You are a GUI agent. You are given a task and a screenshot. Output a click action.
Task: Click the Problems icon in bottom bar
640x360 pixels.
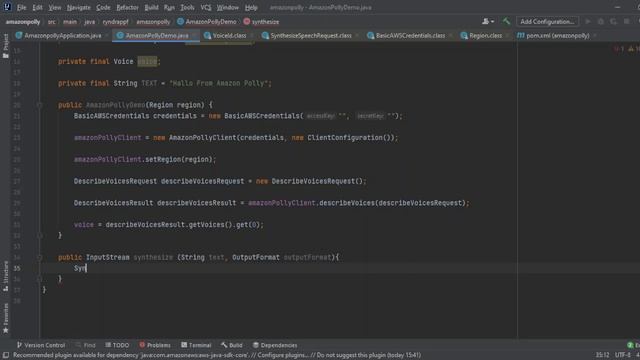pos(142,345)
